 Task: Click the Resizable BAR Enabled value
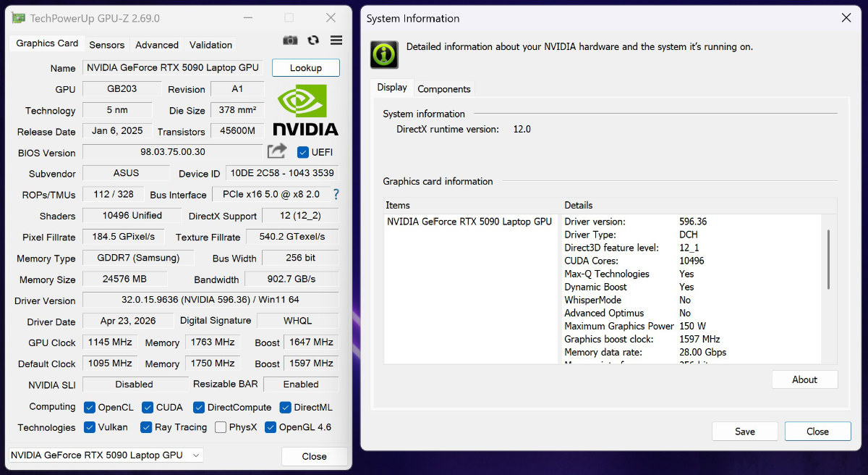[x=301, y=384]
